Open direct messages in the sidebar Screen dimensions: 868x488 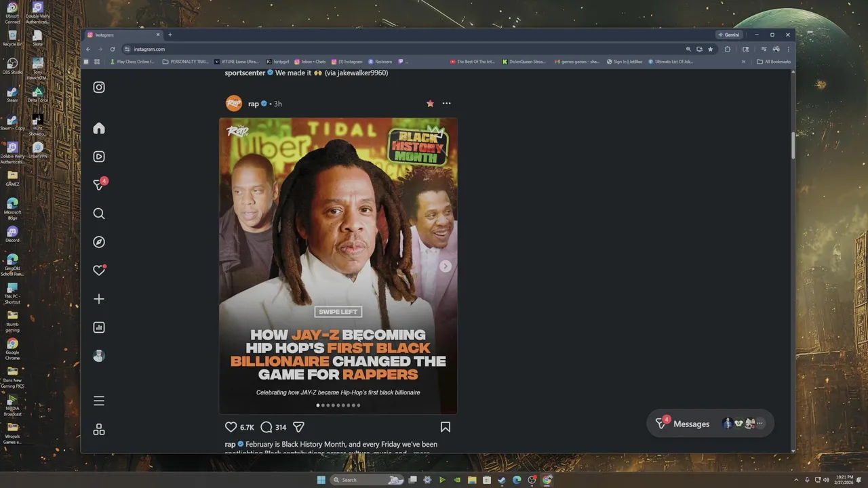coord(99,184)
